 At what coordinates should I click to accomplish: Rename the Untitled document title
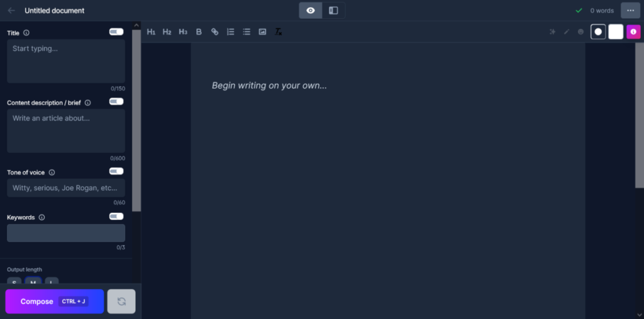point(54,11)
